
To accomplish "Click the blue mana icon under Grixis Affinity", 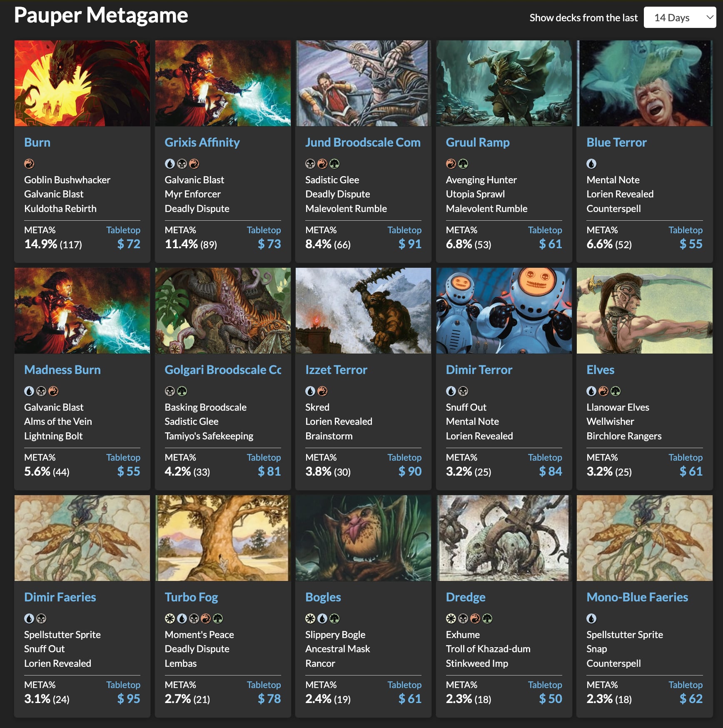I will 170,164.
